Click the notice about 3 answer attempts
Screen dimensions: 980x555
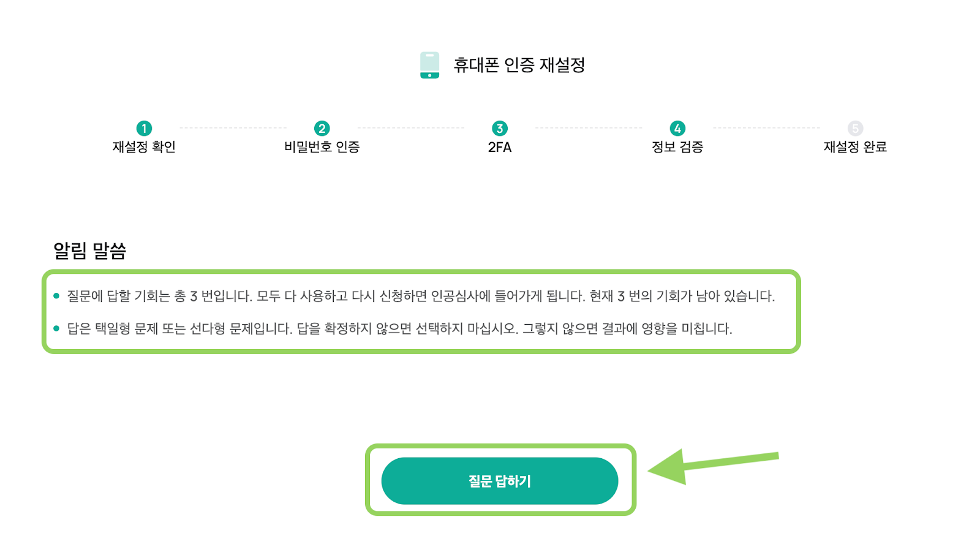pos(421,296)
